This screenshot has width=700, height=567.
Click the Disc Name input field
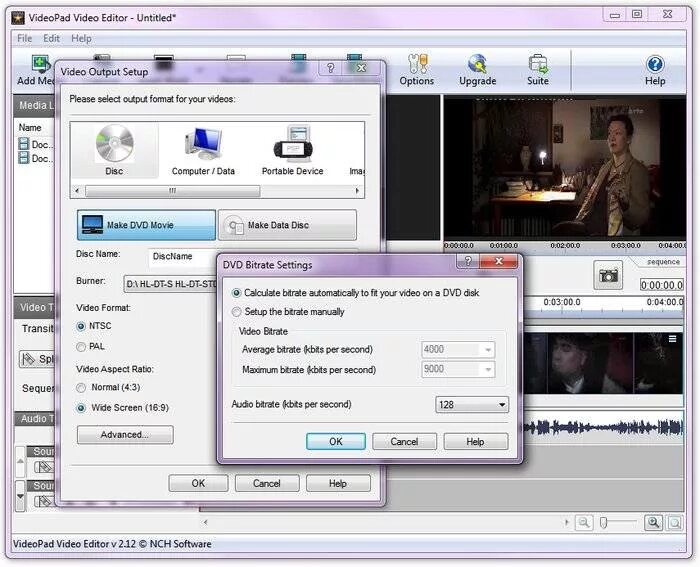[183, 257]
